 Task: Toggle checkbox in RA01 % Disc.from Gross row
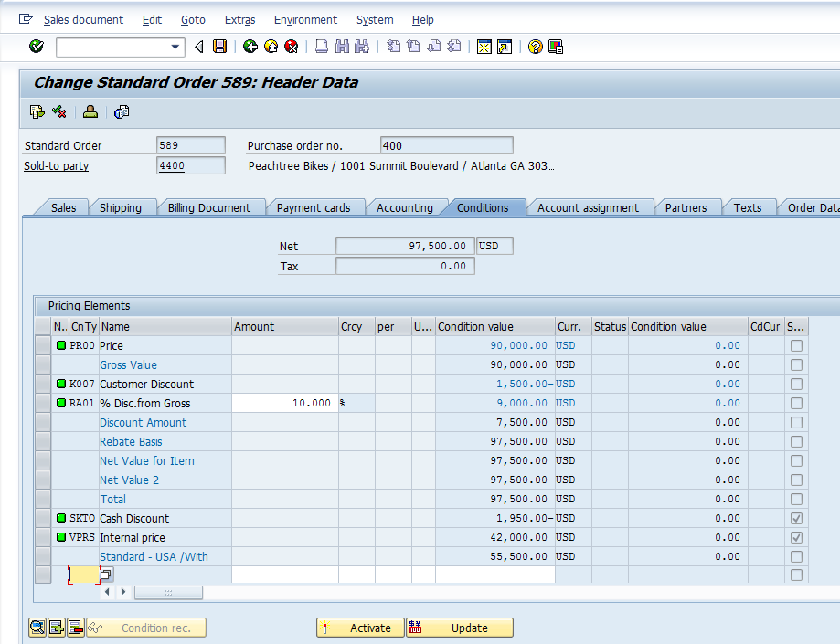(x=797, y=404)
